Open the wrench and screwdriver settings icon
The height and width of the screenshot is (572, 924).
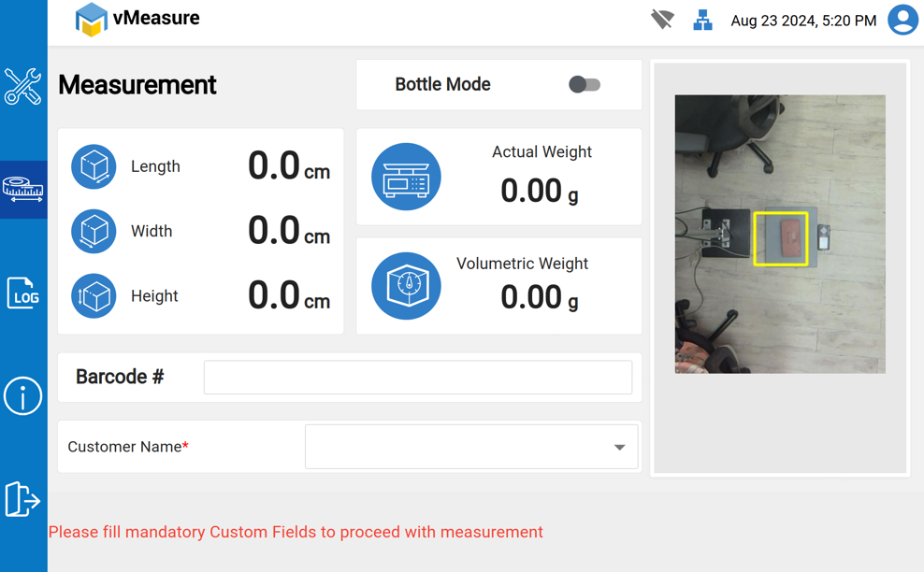point(22,86)
